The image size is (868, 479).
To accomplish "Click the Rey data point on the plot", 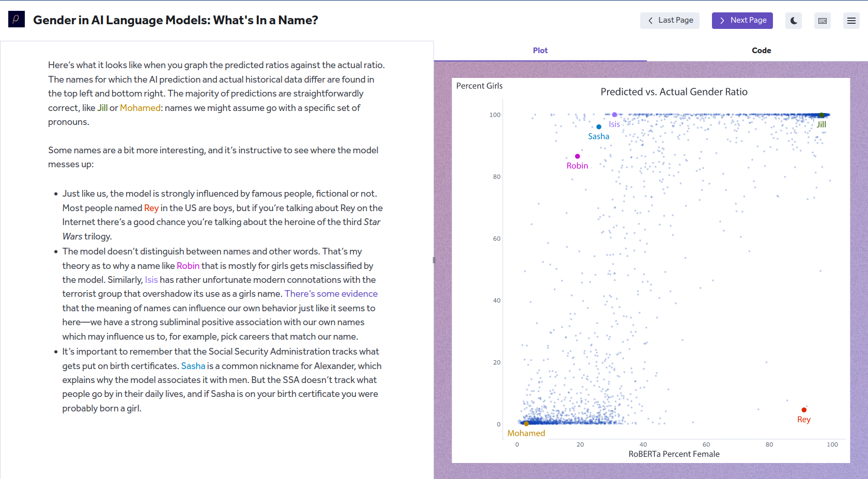I will tap(804, 410).
